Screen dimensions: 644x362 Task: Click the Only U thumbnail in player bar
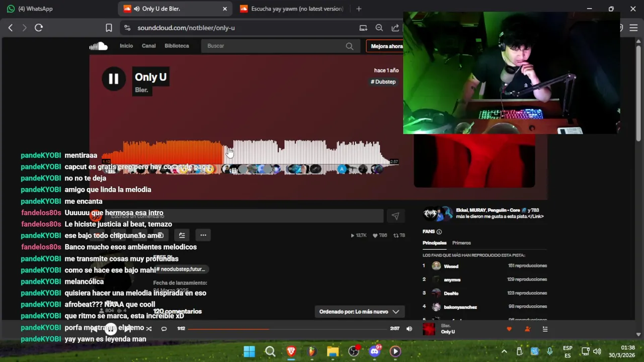429,329
